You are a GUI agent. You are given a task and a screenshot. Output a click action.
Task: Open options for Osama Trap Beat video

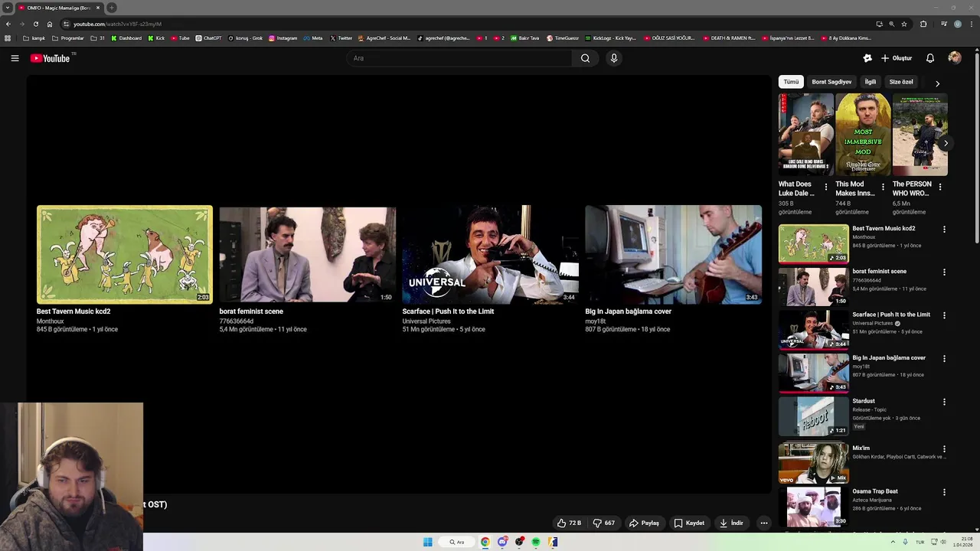pos(944,492)
